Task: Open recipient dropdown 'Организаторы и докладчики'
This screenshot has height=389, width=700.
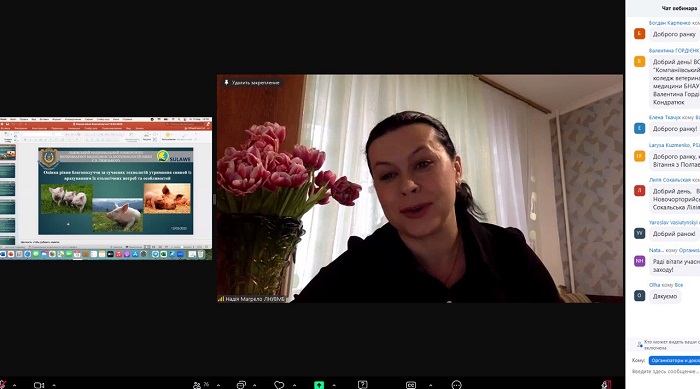Action: coord(674,360)
